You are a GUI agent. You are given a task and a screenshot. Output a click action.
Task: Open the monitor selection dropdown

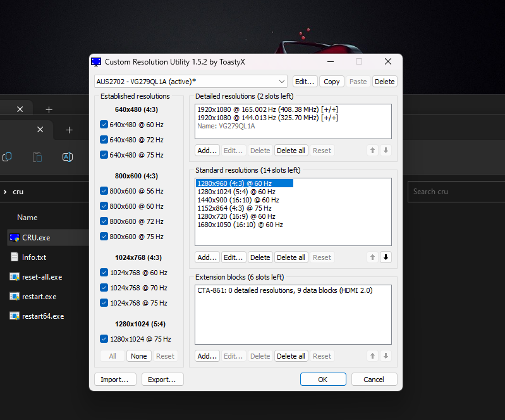pos(282,82)
